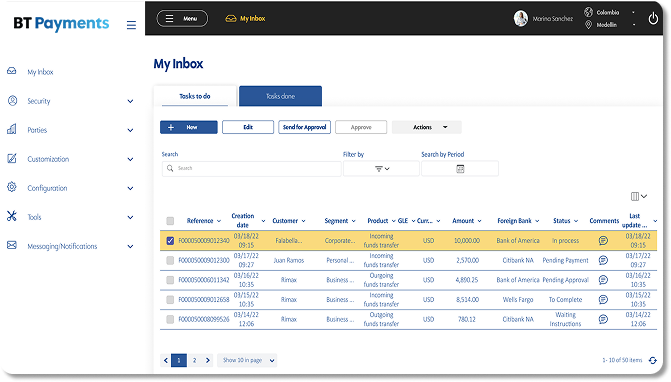
Task: Click reference F0000500009012340 cell
Action: [204, 241]
